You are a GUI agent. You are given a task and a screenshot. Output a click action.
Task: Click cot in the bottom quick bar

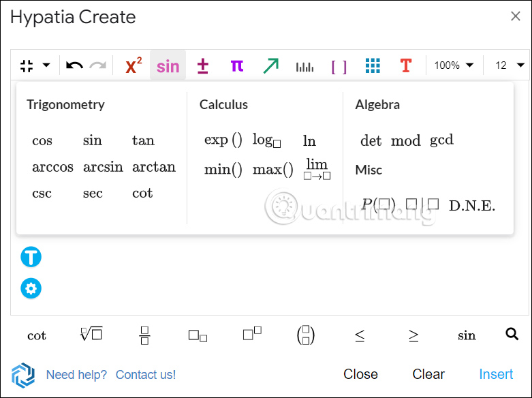pos(37,335)
